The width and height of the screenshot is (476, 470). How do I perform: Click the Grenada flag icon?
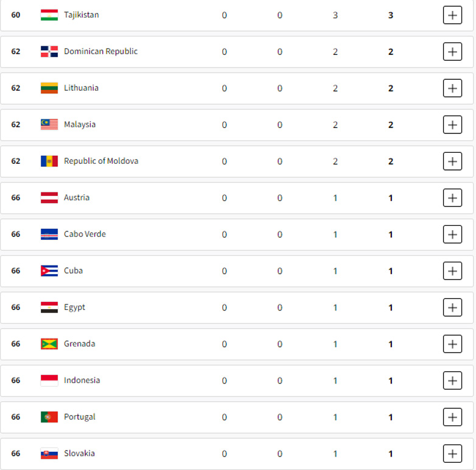[x=49, y=344]
